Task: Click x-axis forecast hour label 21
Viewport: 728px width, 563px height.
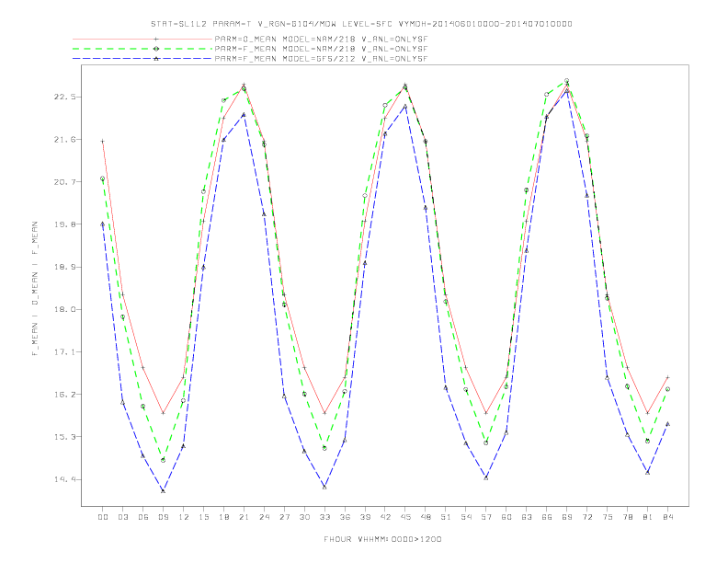Action: (x=244, y=517)
